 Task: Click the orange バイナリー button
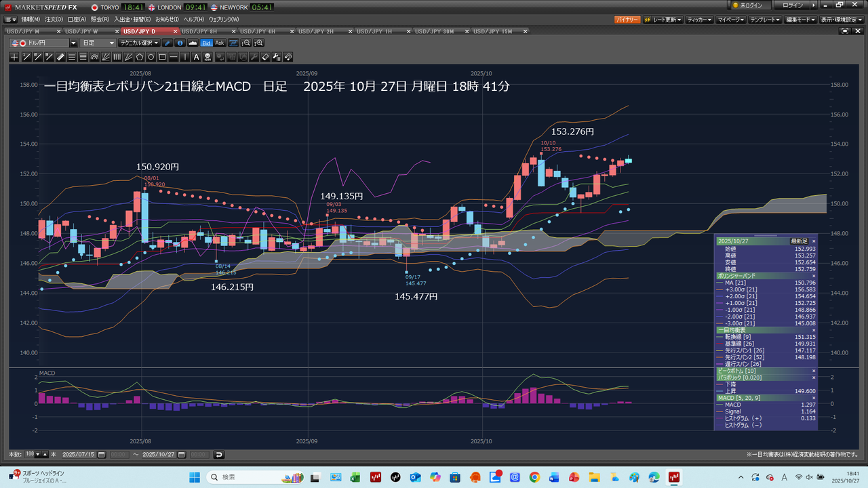(627, 19)
